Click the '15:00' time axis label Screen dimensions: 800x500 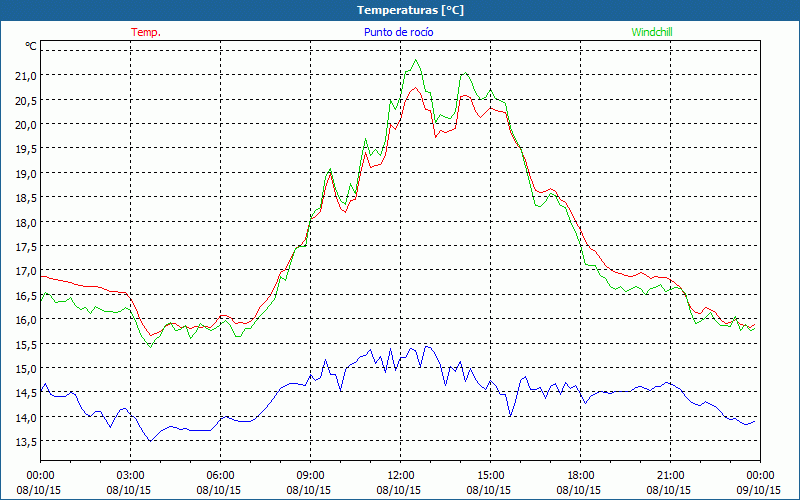tap(490, 476)
